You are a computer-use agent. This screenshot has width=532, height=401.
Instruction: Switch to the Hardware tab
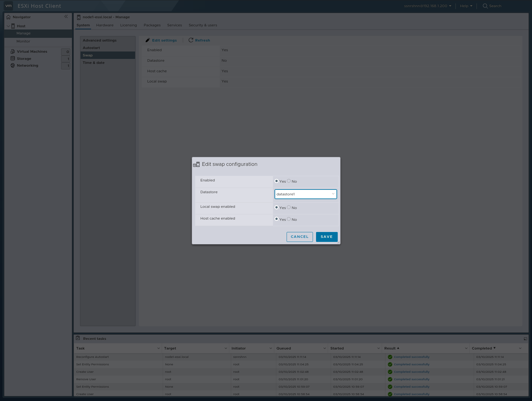pos(104,25)
